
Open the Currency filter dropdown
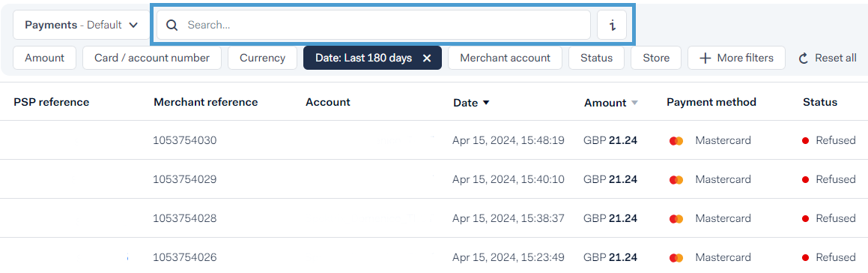[x=262, y=58]
